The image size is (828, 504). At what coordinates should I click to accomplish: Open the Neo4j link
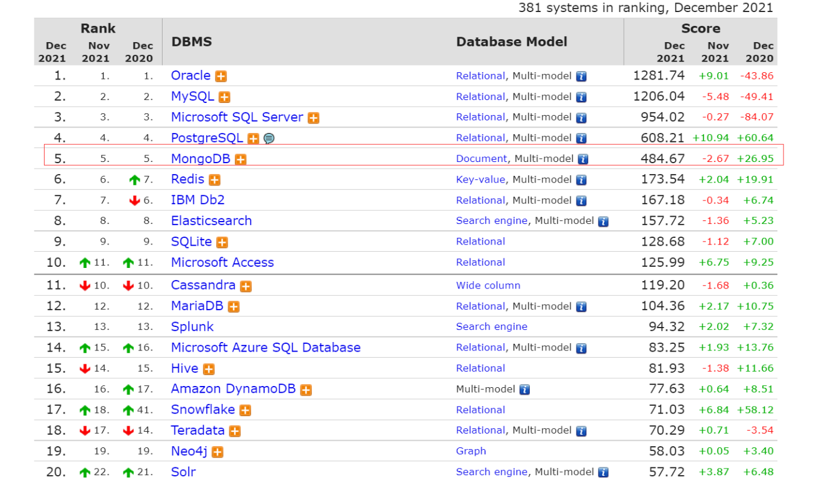tap(190, 451)
